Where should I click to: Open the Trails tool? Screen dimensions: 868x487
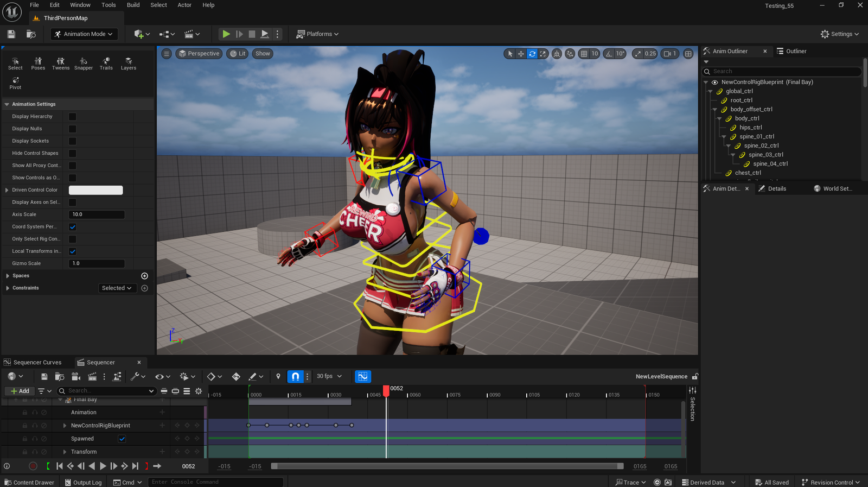coord(106,64)
